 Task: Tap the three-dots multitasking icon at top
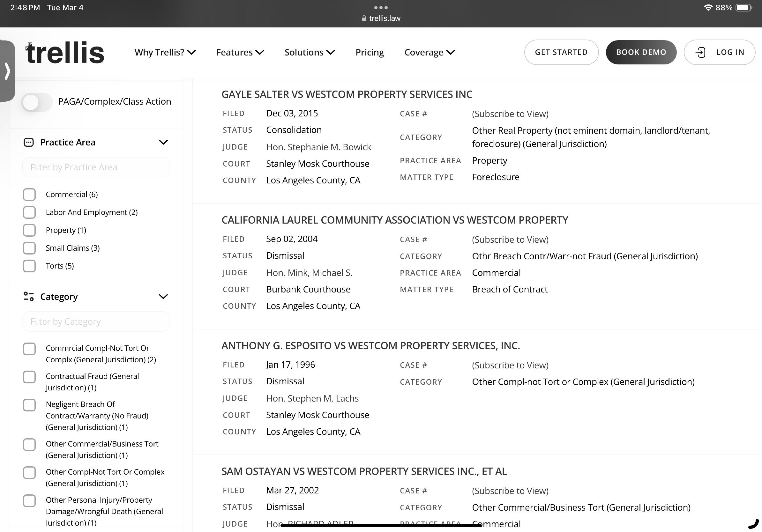(x=381, y=7)
